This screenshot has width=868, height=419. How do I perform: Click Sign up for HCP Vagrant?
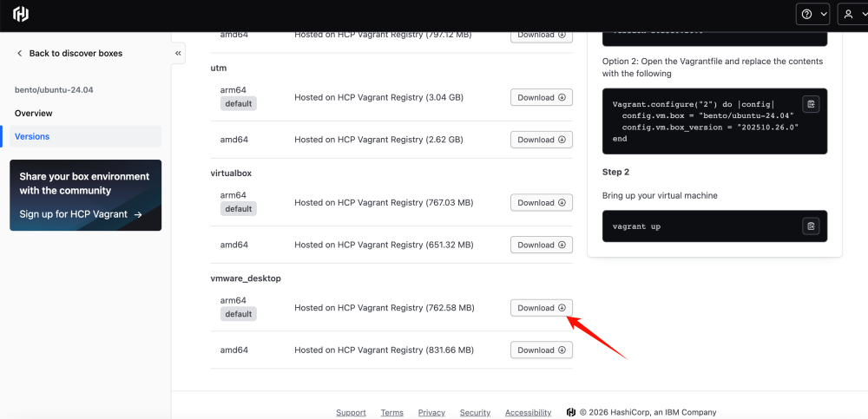point(81,214)
